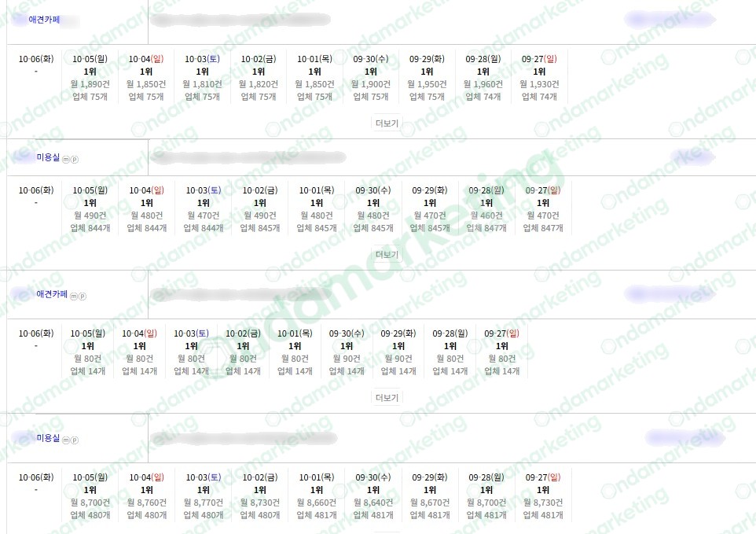756x534 pixels.
Task: Select the '월 8,760건' cell
Action: point(147,503)
